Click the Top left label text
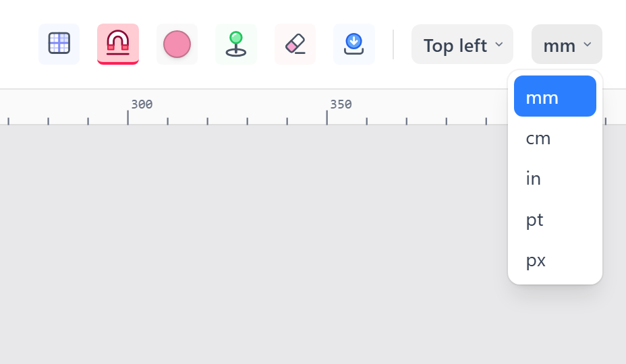The width and height of the screenshot is (626, 364). click(x=455, y=46)
